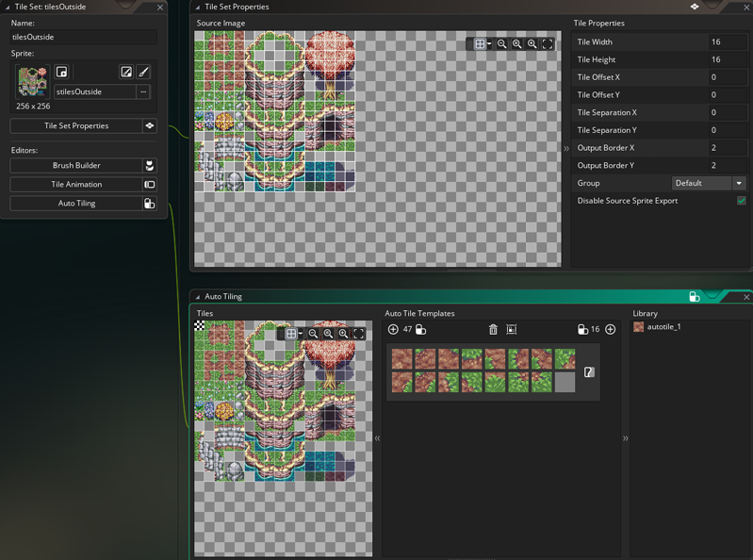The height and width of the screenshot is (560, 753).
Task: Reset zoom in Auto Tiling Tiles view
Action: click(x=328, y=334)
